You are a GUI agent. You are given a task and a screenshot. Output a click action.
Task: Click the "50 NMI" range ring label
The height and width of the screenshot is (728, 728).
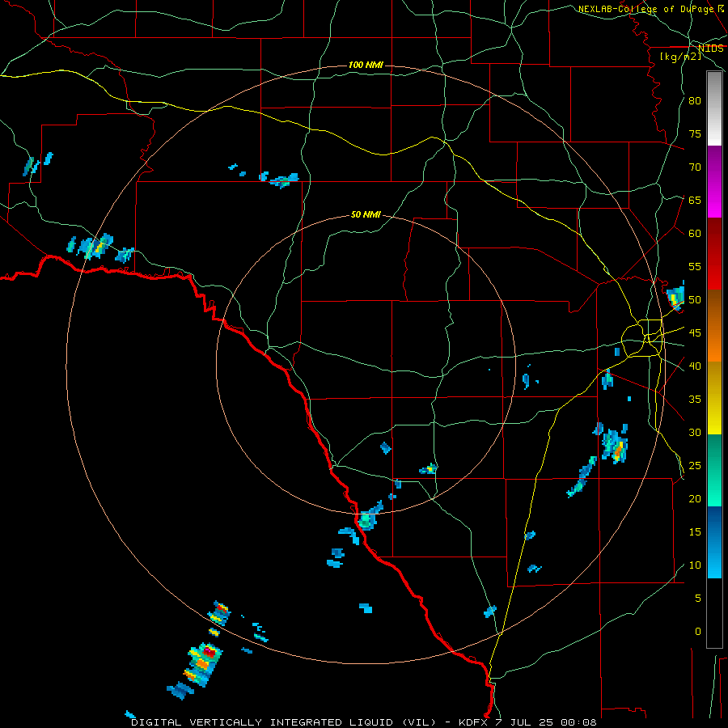(x=366, y=214)
